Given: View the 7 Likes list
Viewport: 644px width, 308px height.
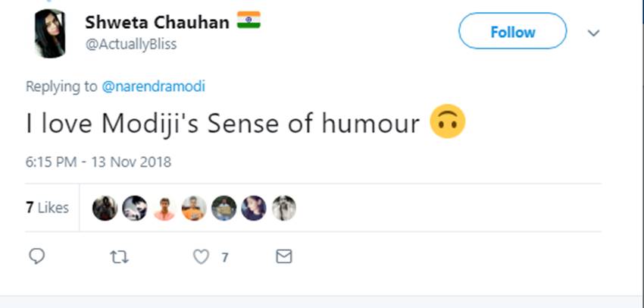Looking at the screenshot, I should tap(47, 208).
